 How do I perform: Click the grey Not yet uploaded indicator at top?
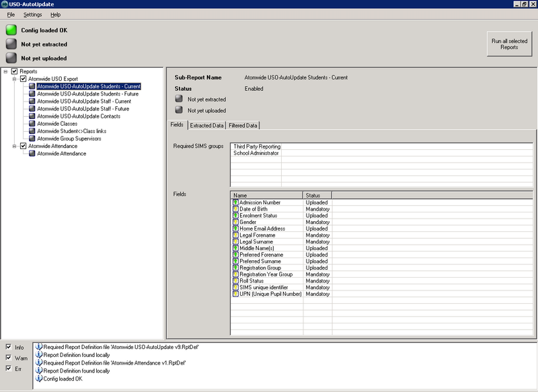coord(11,58)
